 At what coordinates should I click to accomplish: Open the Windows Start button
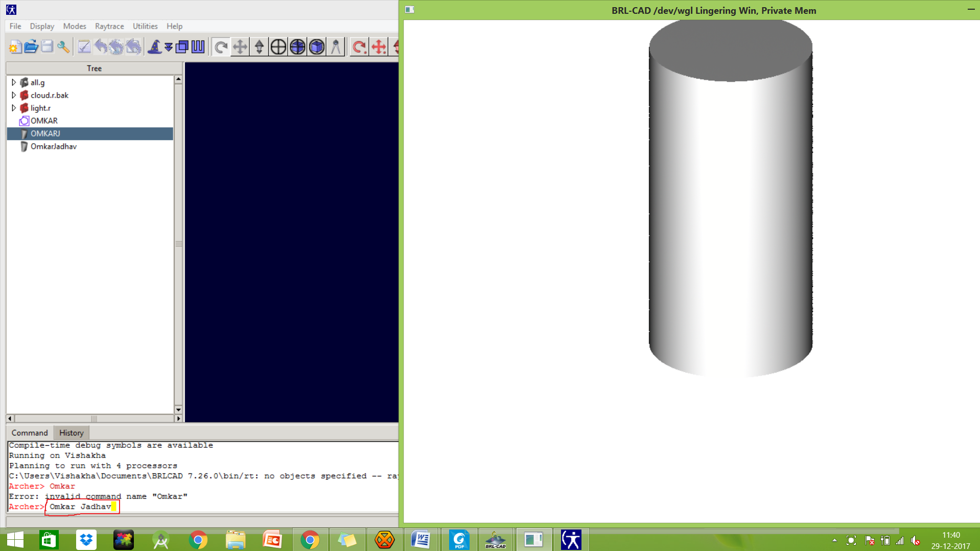[x=15, y=540]
